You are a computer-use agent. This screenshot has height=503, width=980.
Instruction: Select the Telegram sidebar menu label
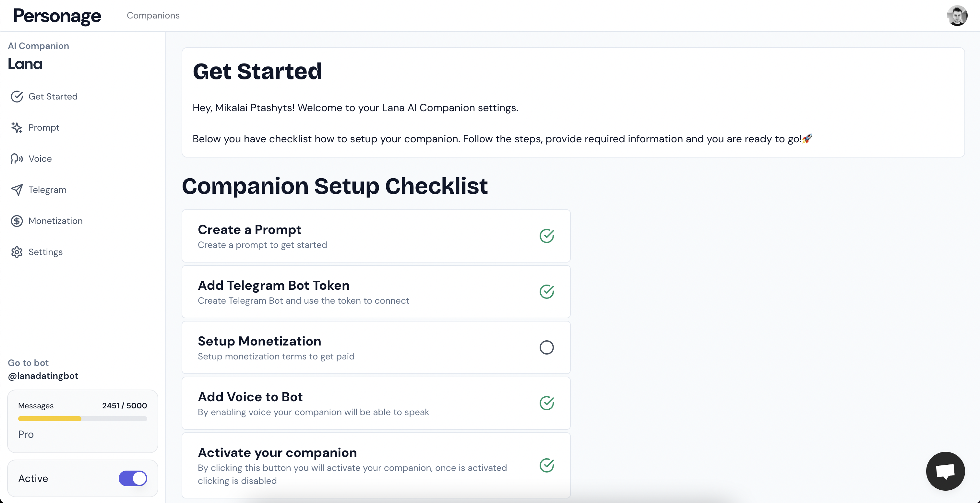[48, 190]
